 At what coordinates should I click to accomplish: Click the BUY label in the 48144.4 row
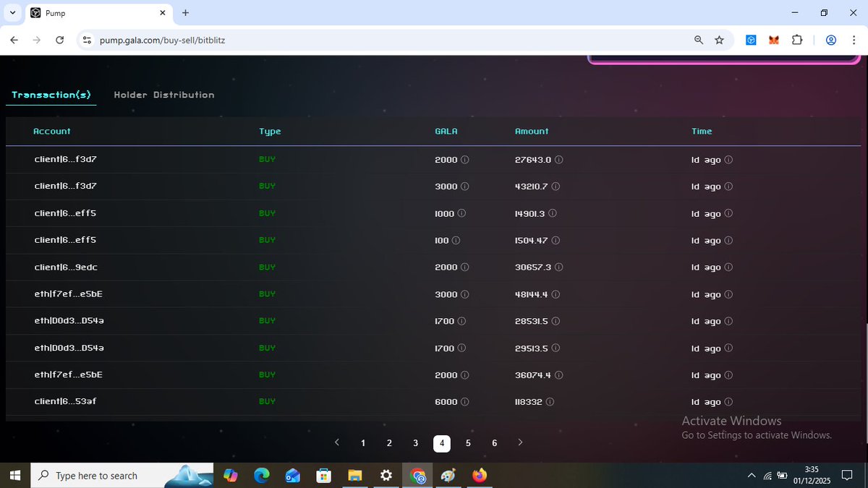pyautogui.click(x=267, y=294)
